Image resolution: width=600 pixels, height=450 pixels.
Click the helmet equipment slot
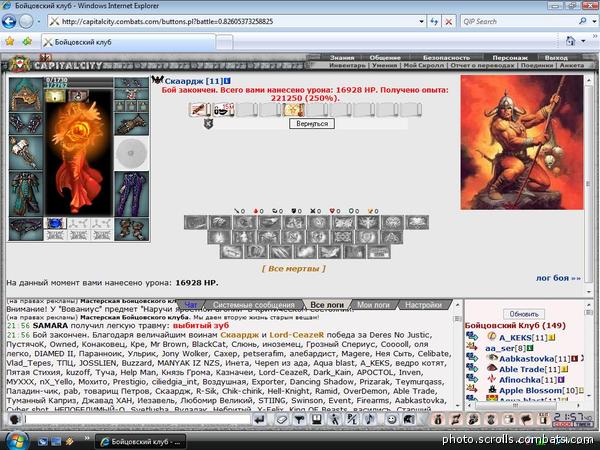[26, 95]
